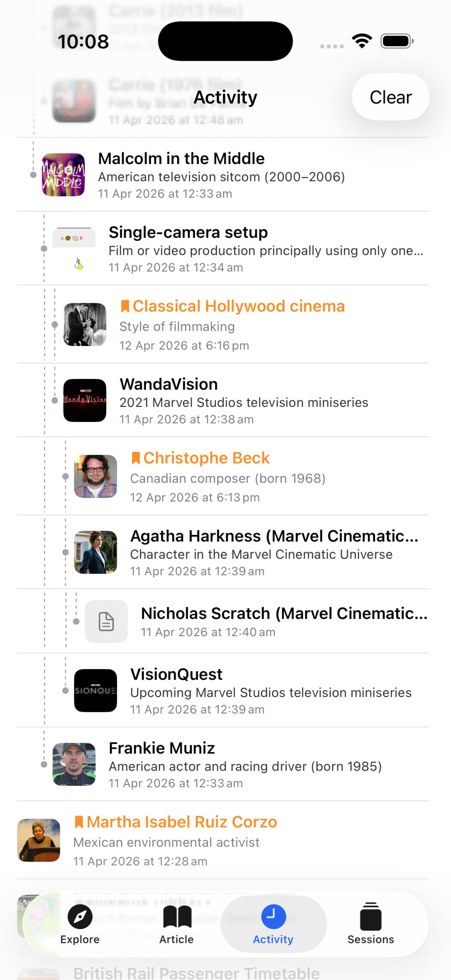Image resolution: width=451 pixels, height=980 pixels.
Task: Tap the bookmark icon by Martha Isabel Ruiz Corzo
Action: click(79, 822)
